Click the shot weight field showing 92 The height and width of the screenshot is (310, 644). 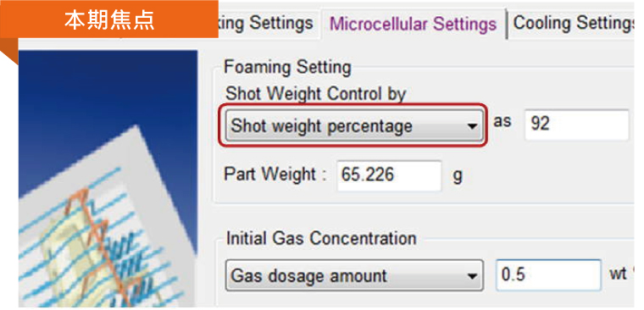[577, 125]
